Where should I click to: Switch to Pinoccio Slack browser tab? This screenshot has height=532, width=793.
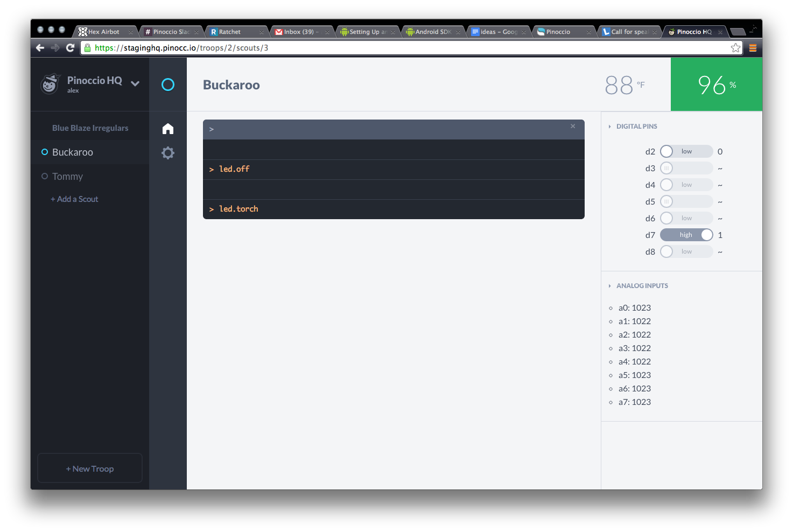pos(171,32)
